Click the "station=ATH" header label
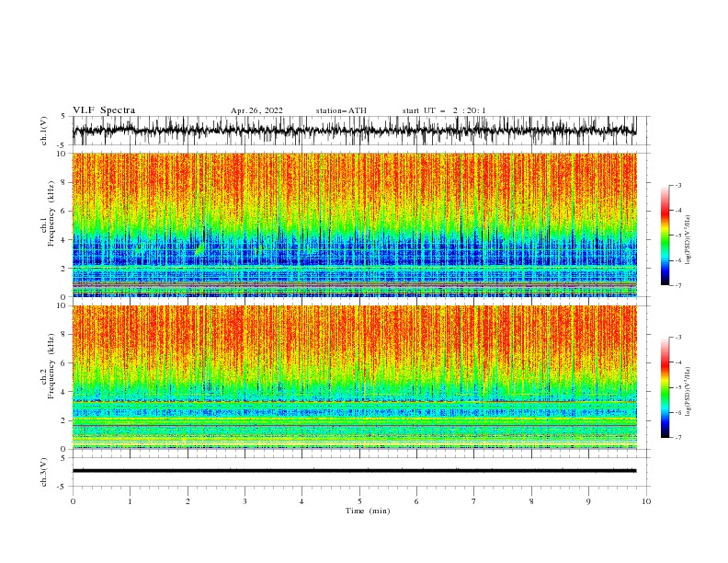Screen dimensions: 728x563 [x=341, y=110]
